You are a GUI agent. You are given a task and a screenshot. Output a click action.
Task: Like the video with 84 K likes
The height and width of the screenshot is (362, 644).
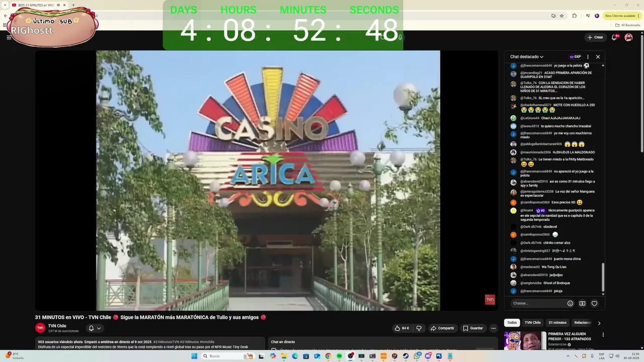402,328
